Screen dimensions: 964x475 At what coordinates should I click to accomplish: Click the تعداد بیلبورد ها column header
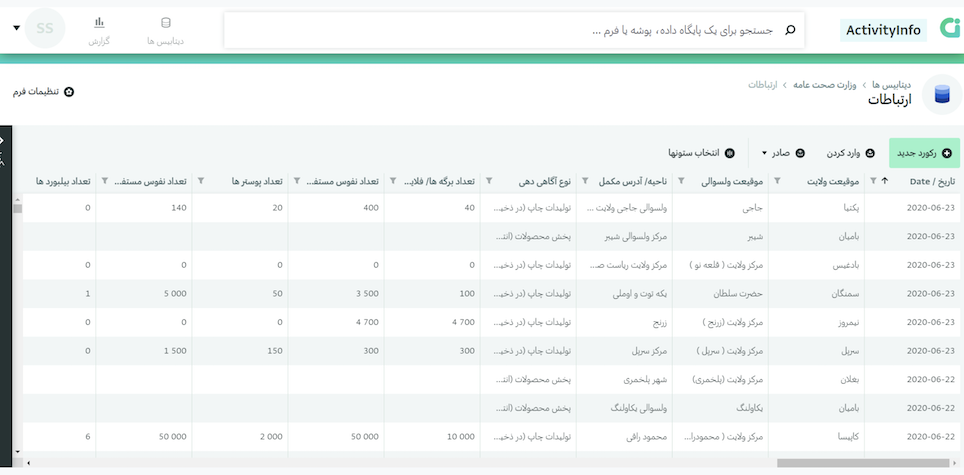(63, 181)
